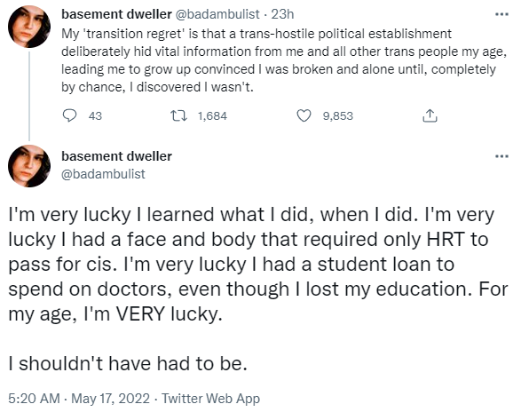The image size is (521, 420).
Task: Open the three-dot menu on the second tweet
Action: 501,156
